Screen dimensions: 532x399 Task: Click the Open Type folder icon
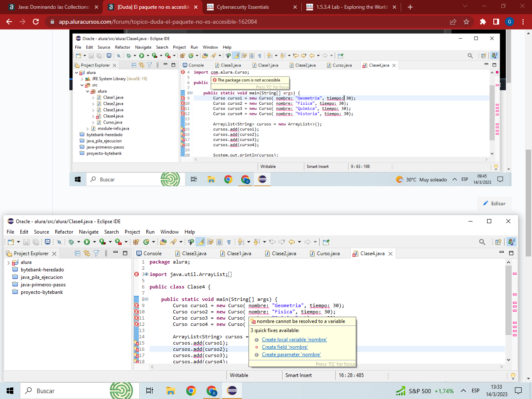(163, 242)
